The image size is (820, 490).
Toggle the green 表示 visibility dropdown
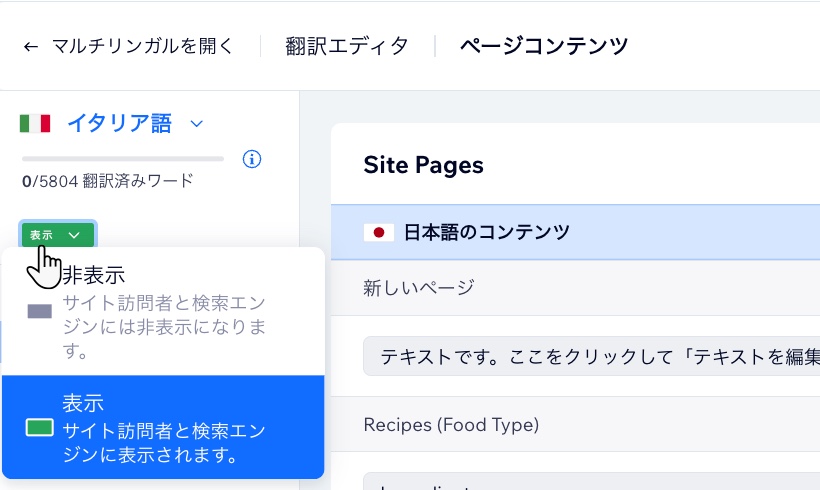(57, 235)
